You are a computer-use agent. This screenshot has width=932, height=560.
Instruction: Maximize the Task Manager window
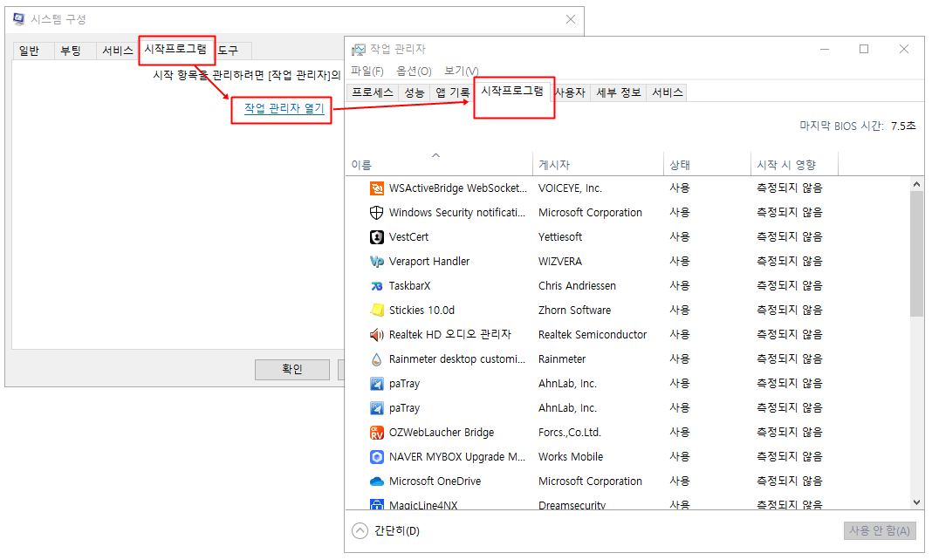pos(864,50)
